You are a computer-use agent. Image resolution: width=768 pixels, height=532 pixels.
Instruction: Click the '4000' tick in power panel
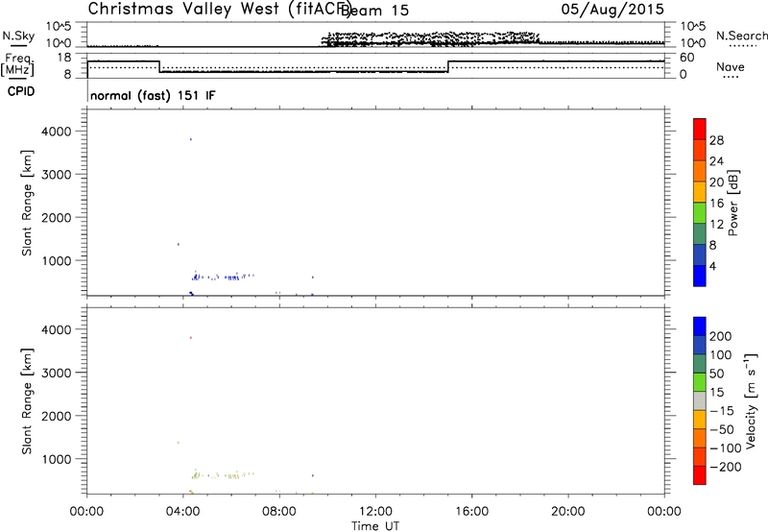(57, 132)
